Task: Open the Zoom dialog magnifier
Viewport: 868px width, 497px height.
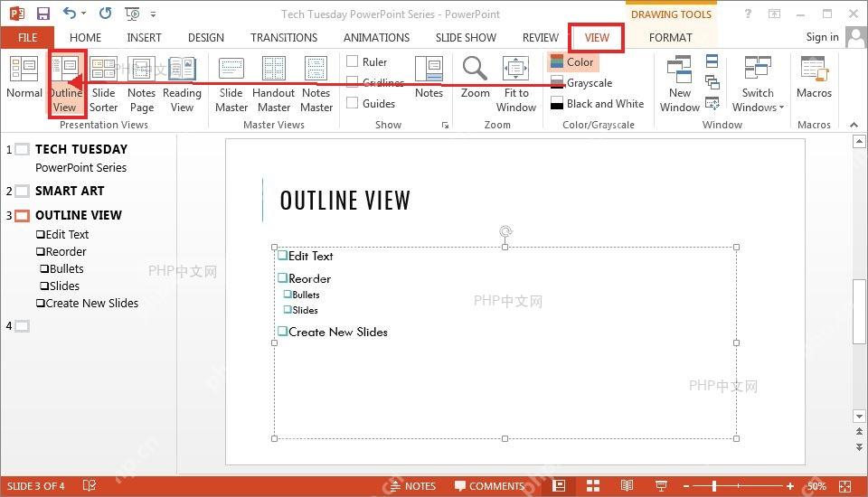Action: pos(475,78)
